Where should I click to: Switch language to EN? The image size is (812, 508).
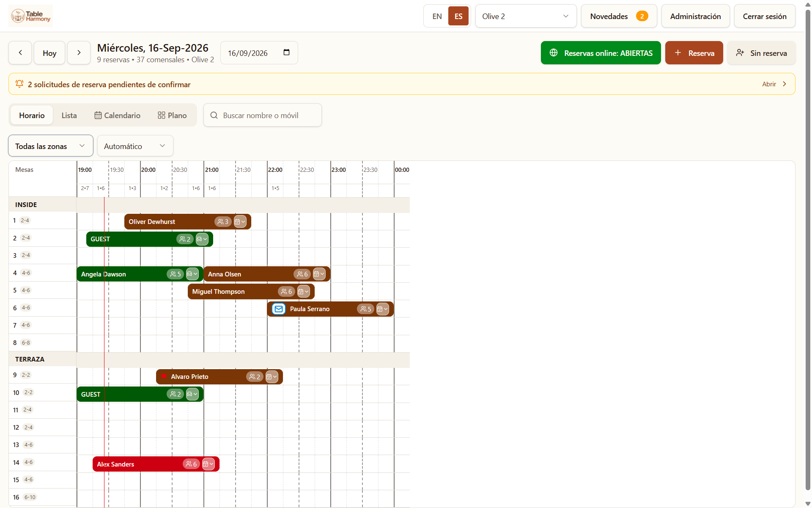[x=437, y=16]
